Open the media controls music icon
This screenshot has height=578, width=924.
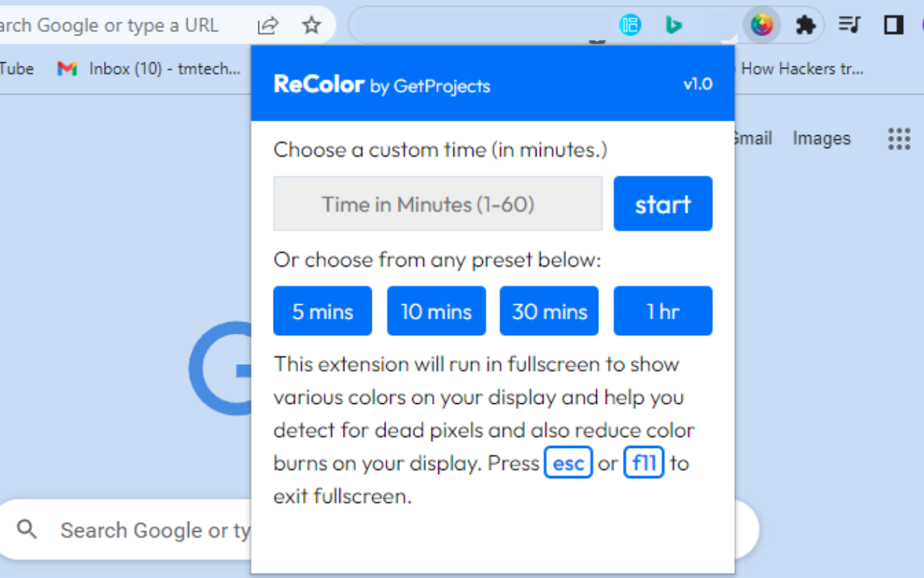coord(850,25)
